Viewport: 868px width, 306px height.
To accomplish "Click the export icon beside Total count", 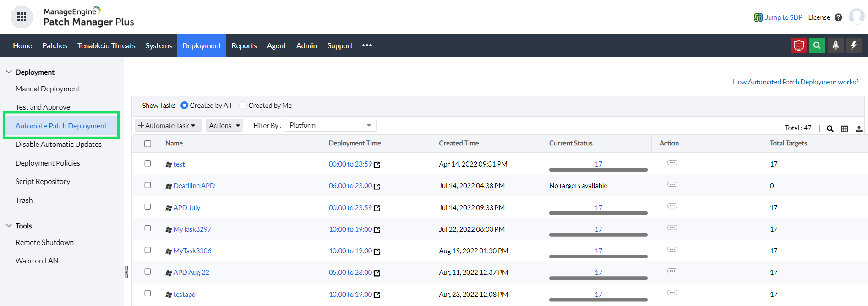I will coord(859,128).
